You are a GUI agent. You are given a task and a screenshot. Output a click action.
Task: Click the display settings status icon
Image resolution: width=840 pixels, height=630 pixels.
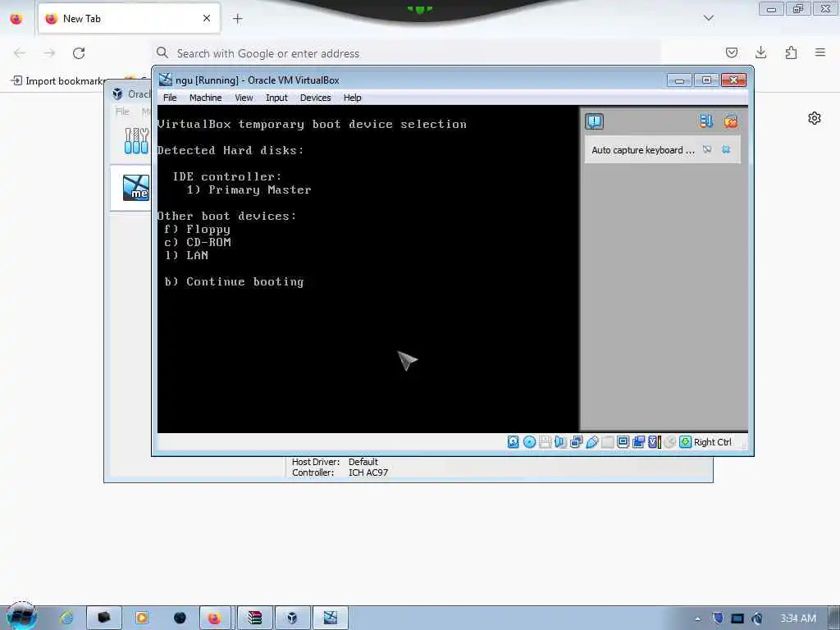[623, 442]
